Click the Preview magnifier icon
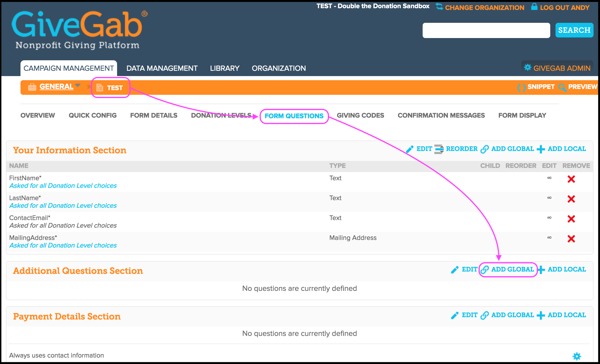 (562, 87)
